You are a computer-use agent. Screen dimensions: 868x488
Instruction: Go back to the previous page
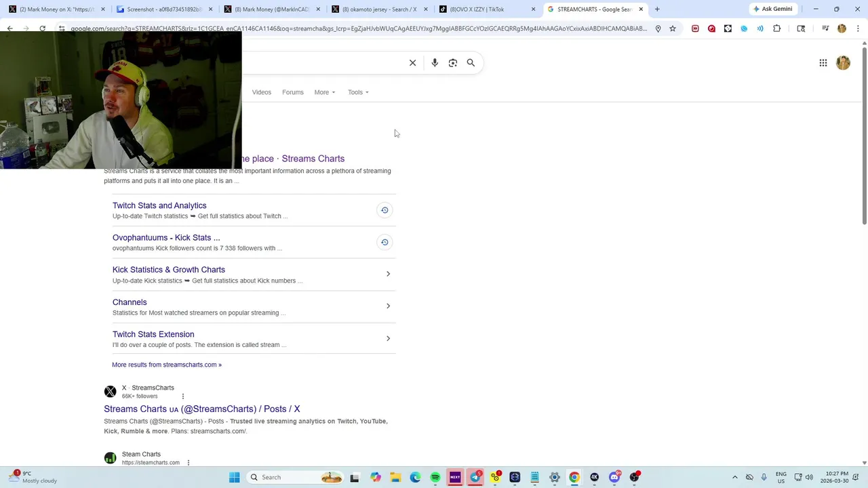click(10, 28)
